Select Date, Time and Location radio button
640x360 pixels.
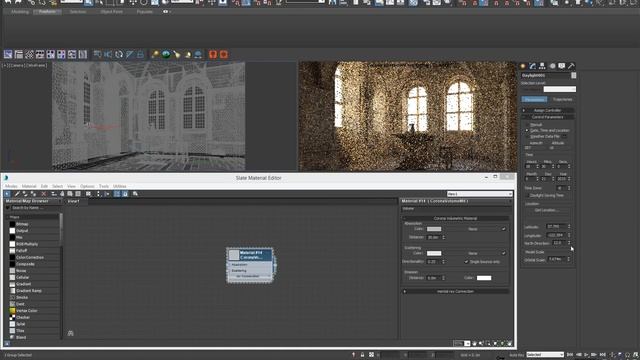click(x=527, y=130)
